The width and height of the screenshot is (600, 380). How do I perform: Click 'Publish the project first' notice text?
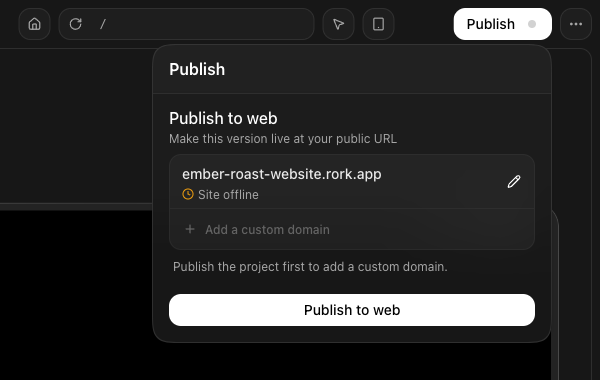310,267
